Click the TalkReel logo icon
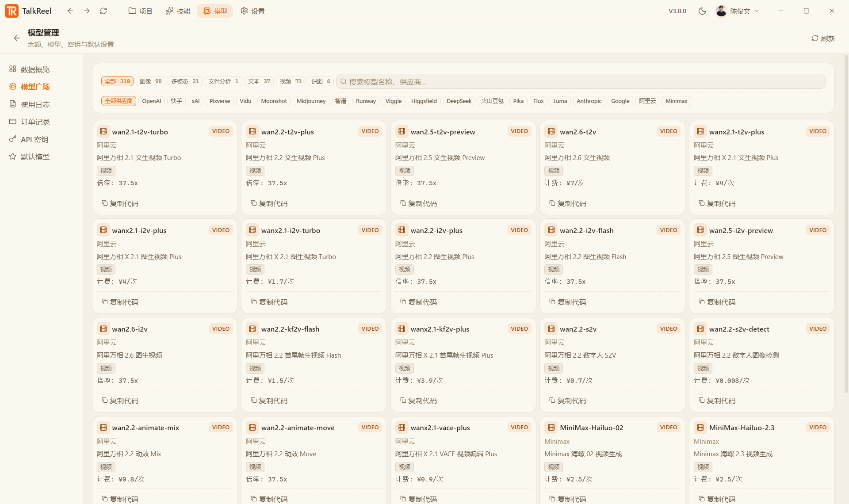The image size is (849, 504). (11, 11)
